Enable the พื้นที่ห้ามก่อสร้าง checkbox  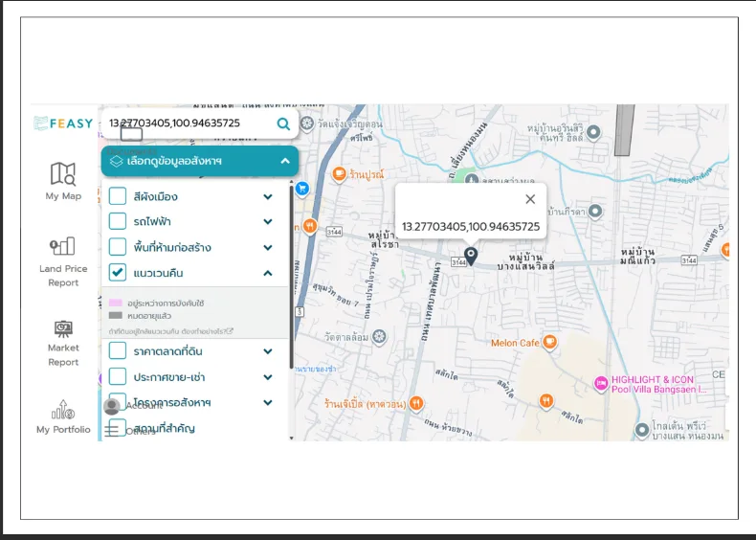pyautogui.click(x=117, y=247)
